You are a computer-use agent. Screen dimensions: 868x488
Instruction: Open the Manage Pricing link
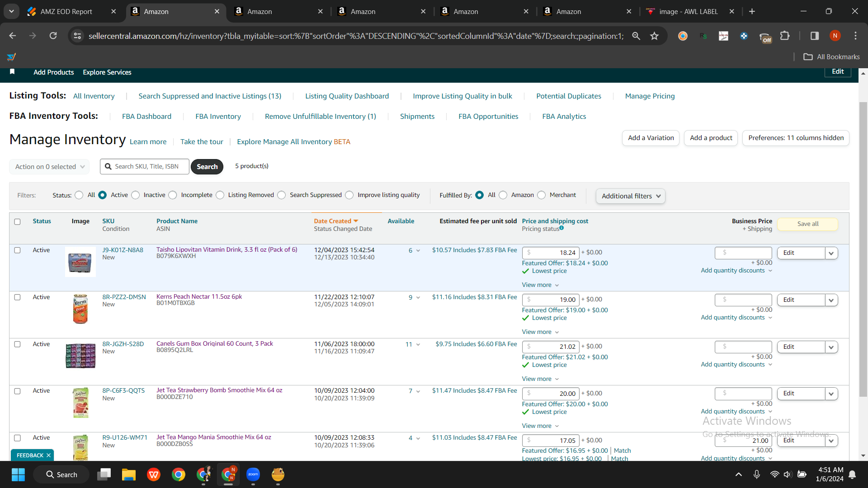coord(650,96)
